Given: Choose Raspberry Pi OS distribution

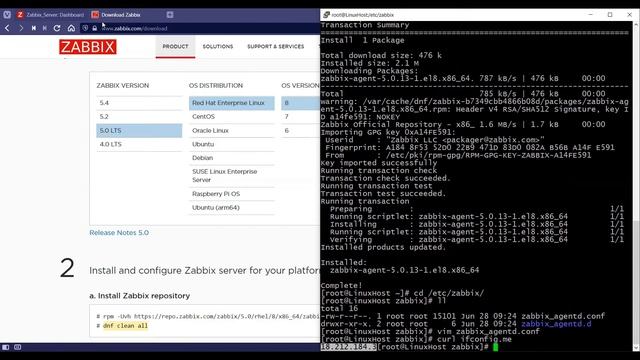Looking at the screenshot, I should (231, 194).
